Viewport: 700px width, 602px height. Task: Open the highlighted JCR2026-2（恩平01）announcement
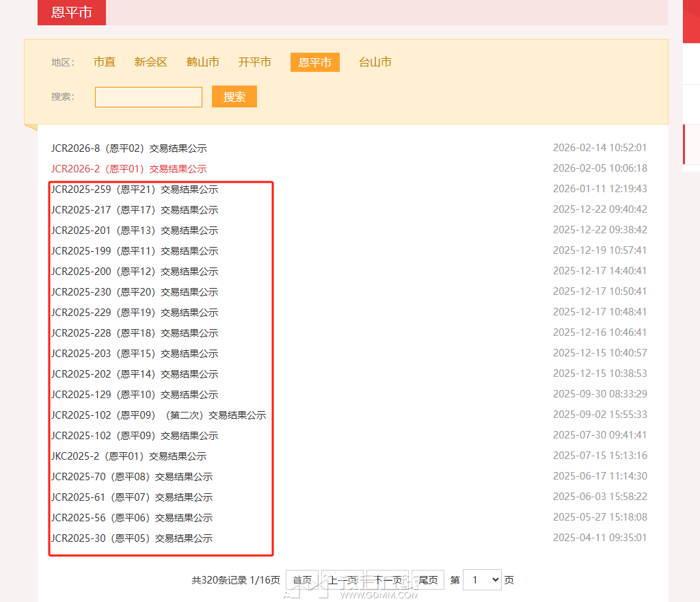[129, 168]
